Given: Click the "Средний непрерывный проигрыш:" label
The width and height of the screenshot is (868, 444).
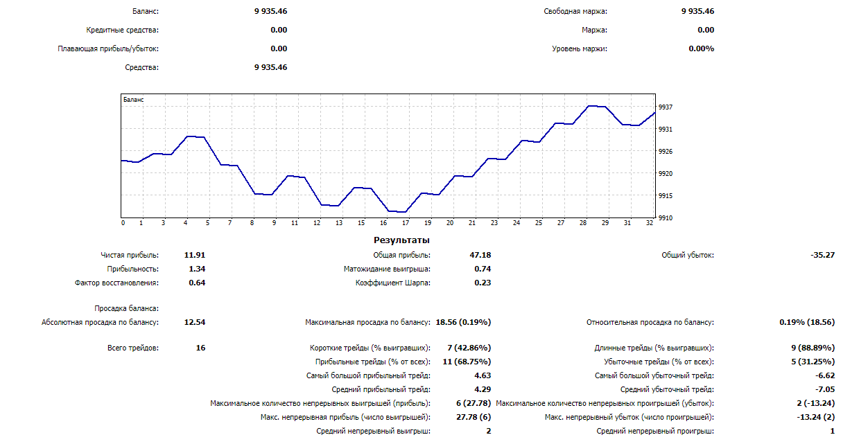Looking at the screenshot, I should 655,431.
